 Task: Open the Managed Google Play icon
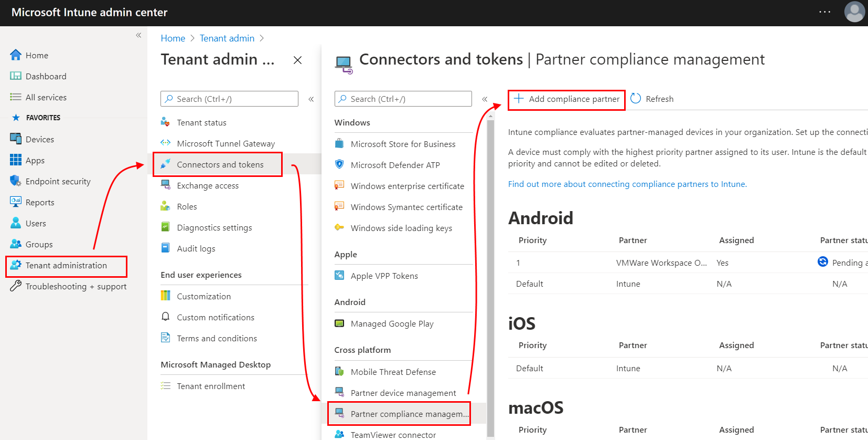point(340,323)
